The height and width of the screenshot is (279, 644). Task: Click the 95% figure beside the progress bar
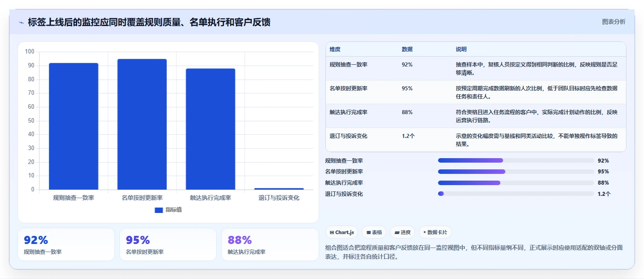point(603,172)
